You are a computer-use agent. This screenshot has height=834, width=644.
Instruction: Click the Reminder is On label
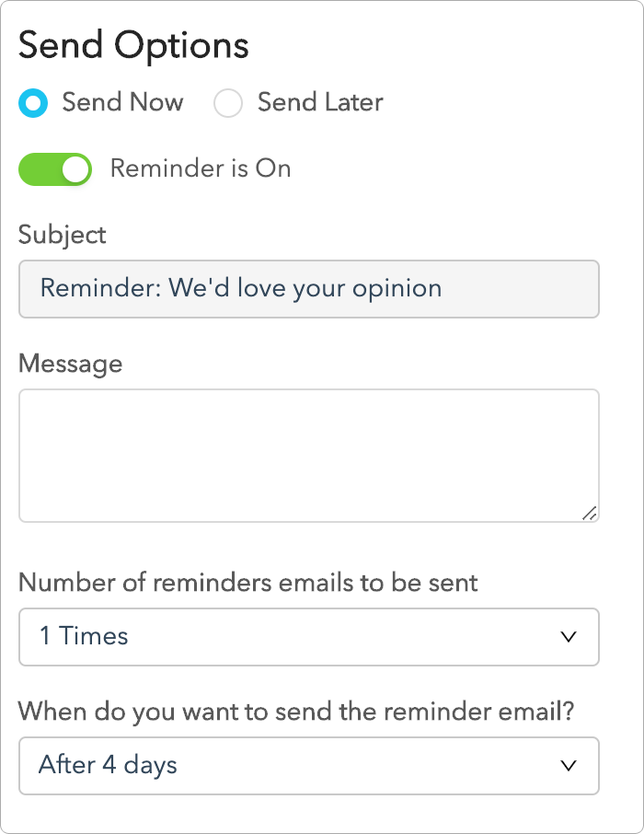(x=201, y=168)
